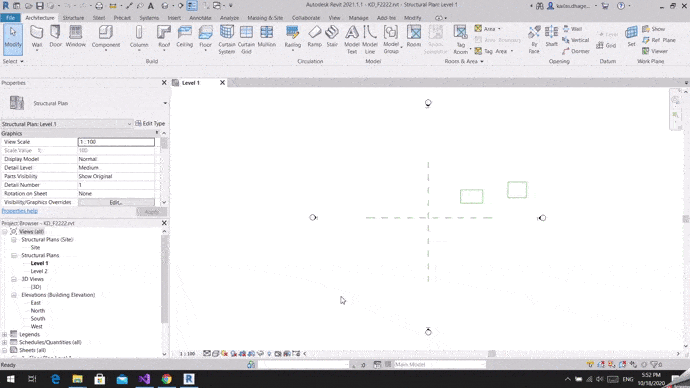The height and width of the screenshot is (388, 690).
Task: Pick the Window tool
Action: 75,37
